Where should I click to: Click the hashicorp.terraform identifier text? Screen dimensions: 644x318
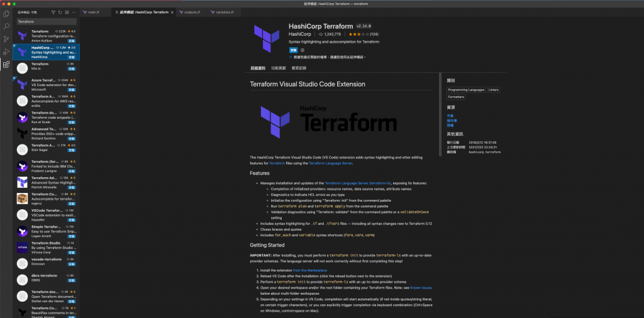(485, 152)
